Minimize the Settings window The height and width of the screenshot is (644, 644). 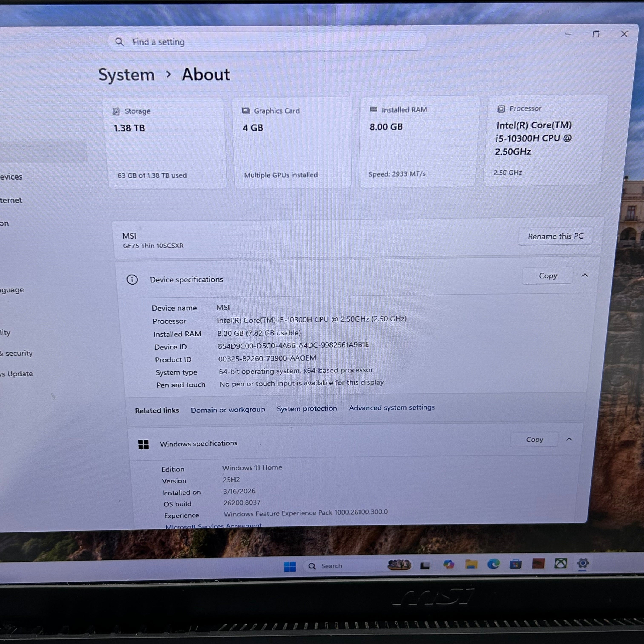tap(568, 34)
